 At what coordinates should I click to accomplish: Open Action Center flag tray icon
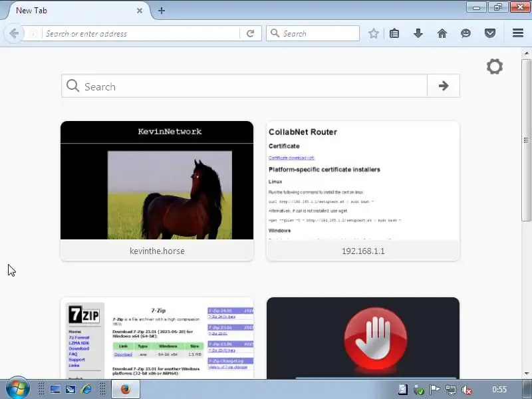(434, 390)
